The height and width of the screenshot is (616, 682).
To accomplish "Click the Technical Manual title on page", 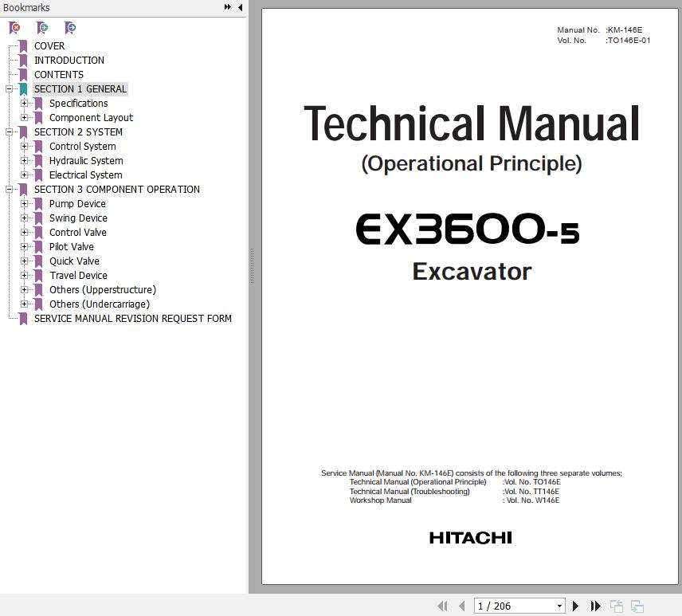I will coord(472,124).
